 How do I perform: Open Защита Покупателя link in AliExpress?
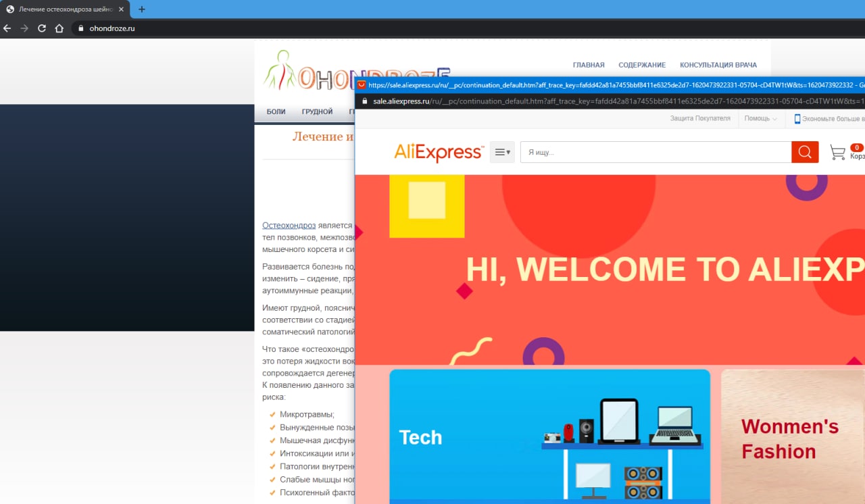point(700,118)
